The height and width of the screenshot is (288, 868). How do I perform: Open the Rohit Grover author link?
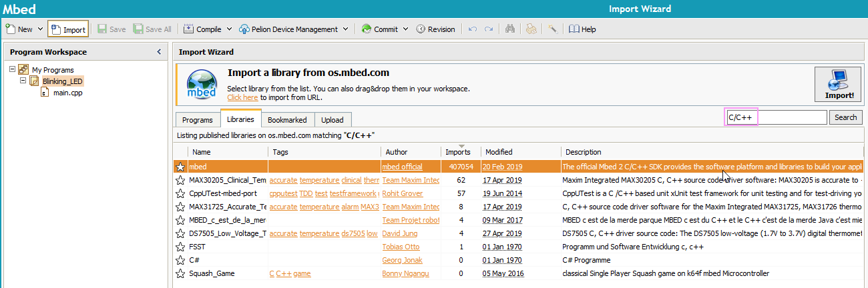pos(403,193)
